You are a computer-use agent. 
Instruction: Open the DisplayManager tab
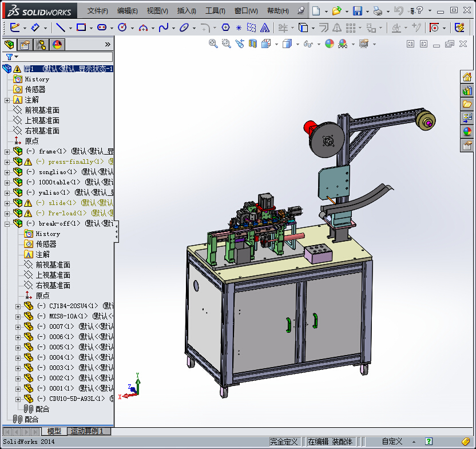(57, 45)
